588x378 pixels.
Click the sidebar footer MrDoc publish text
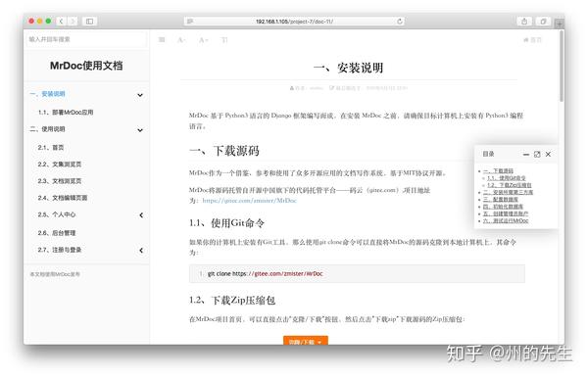(x=55, y=274)
